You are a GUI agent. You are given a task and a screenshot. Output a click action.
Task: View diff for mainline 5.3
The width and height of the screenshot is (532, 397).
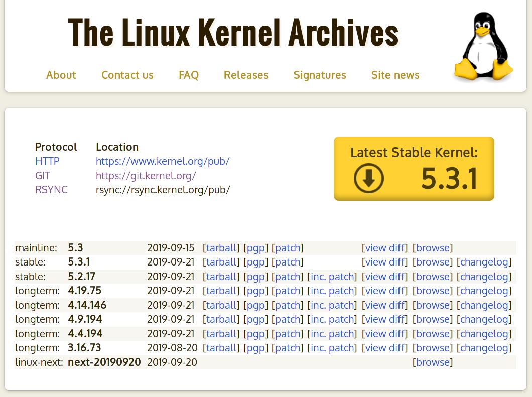point(385,248)
